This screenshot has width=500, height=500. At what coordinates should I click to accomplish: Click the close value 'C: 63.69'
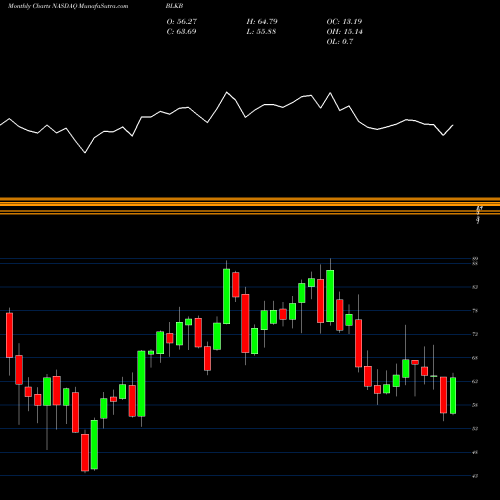point(181,32)
